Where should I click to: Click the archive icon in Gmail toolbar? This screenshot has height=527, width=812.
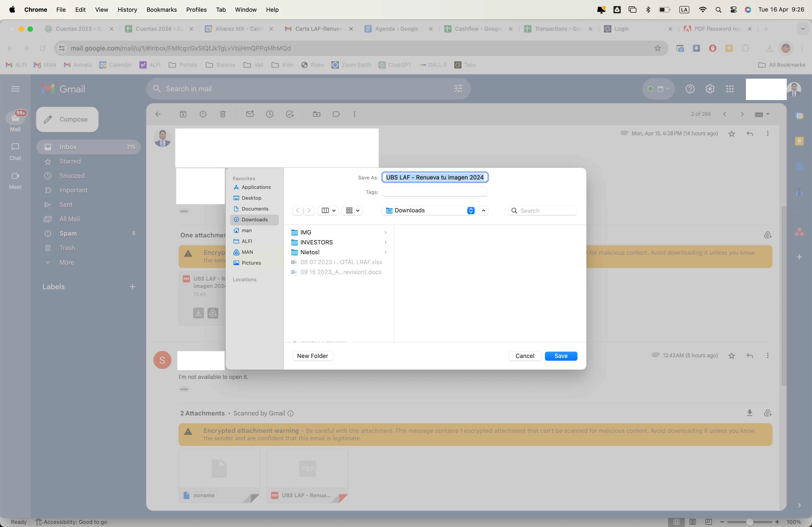(x=183, y=114)
